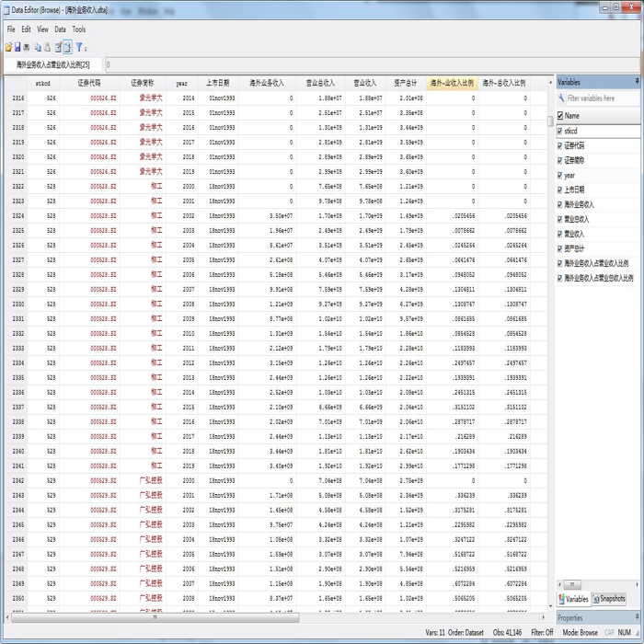This screenshot has width=644, height=644.
Task: Click the pin icon on Variables panel
Action: [637, 81]
